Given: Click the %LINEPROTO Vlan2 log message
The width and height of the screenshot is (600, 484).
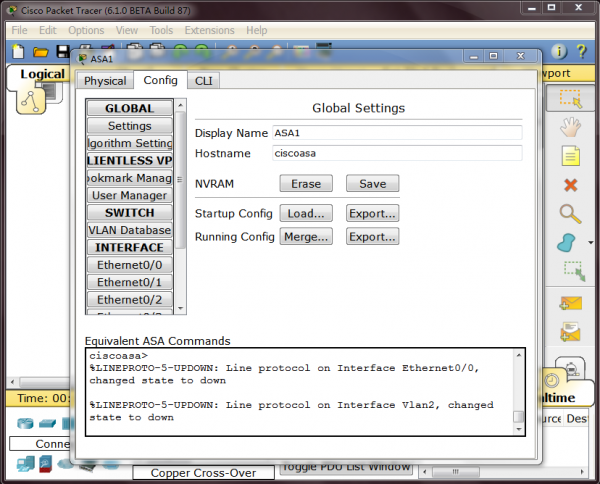Looking at the screenshot, I should click(x=291, y=411).
